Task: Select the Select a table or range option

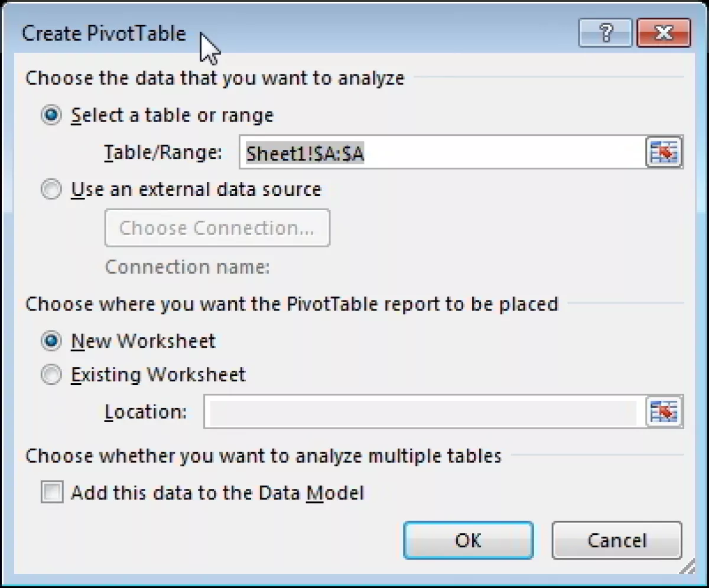Action: (x=51, y=115)
